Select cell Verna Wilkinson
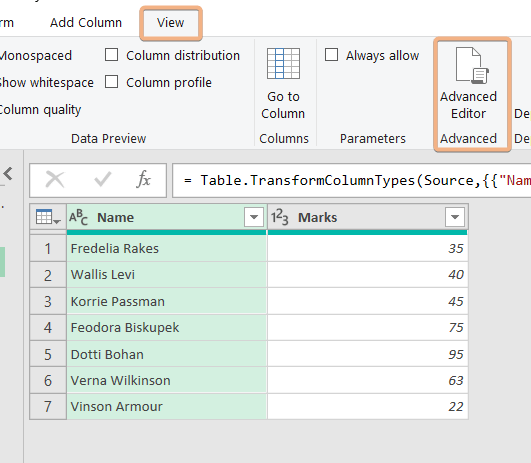531x463 pixels. (x=166, y=380)
